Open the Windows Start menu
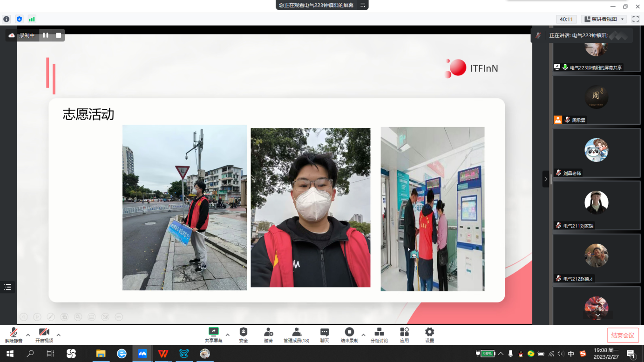644x362 pixels. tap(10, 354)
